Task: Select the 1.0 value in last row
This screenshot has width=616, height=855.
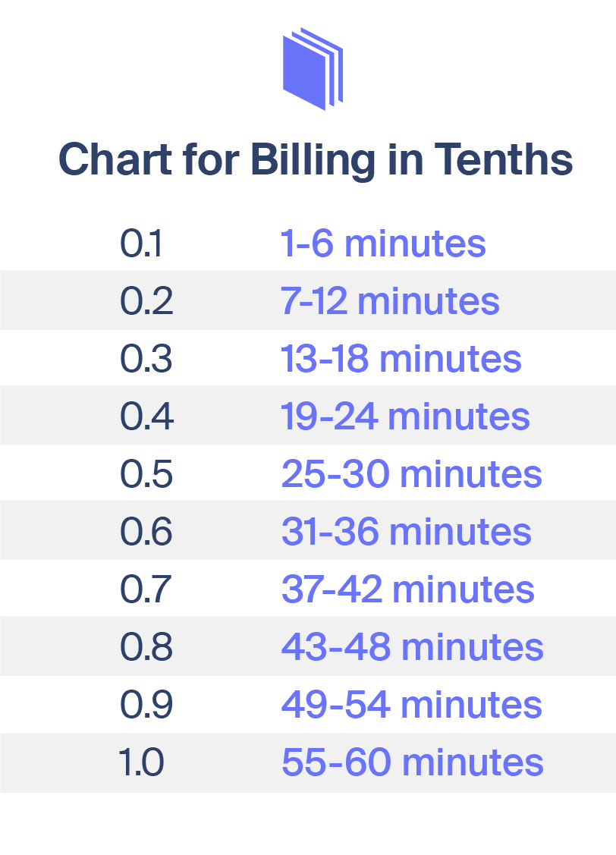Action: [142, 763]
